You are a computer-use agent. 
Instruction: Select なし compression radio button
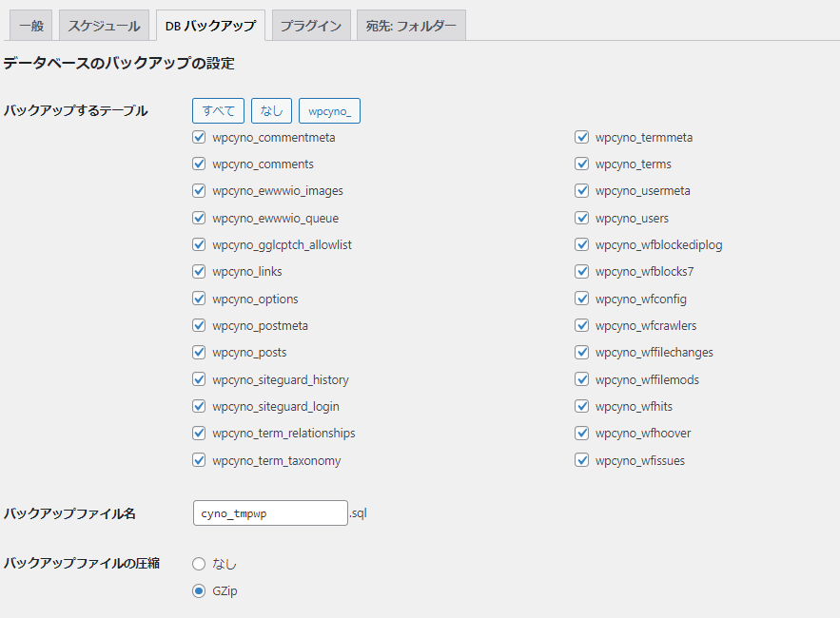[199, 564]
